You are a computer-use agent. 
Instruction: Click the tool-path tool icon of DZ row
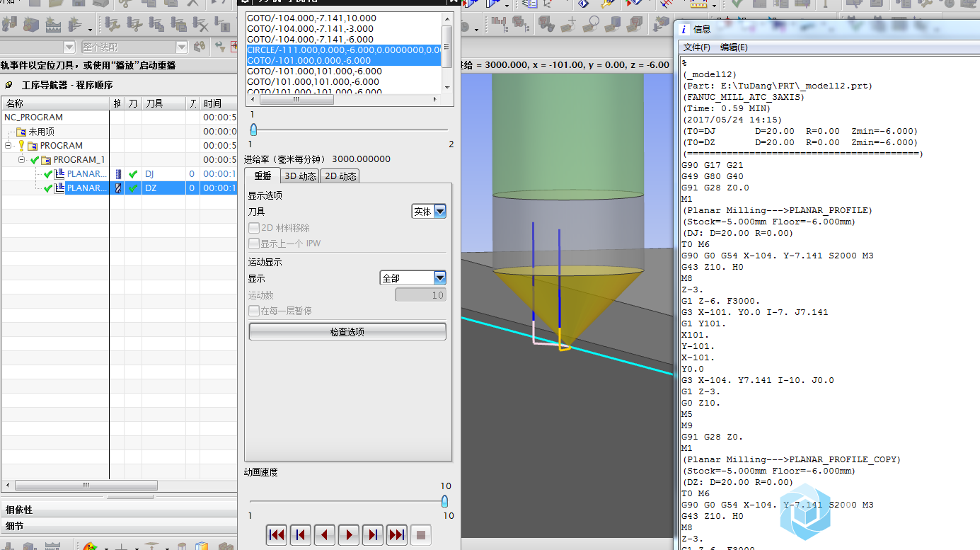(x=118, y=188)
